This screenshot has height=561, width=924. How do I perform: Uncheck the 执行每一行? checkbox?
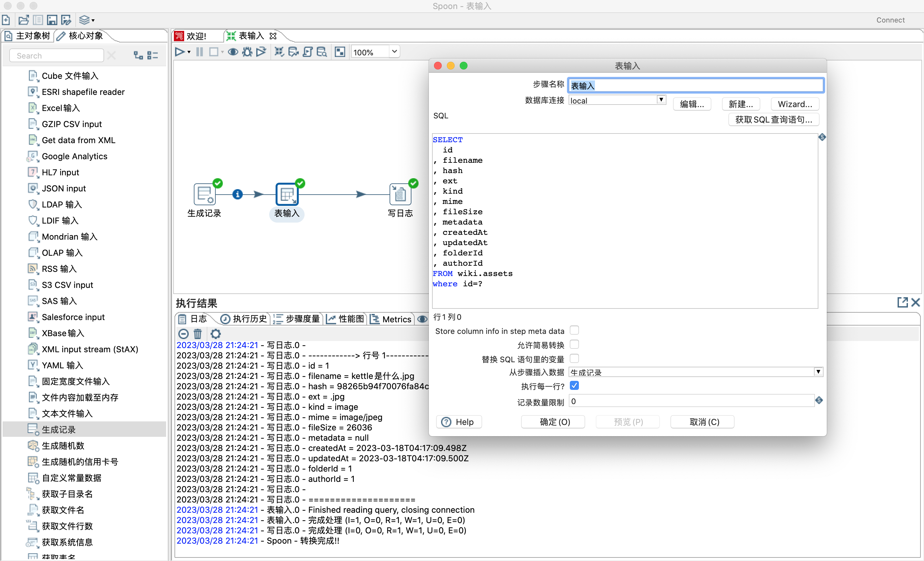(x=574, y=386)
